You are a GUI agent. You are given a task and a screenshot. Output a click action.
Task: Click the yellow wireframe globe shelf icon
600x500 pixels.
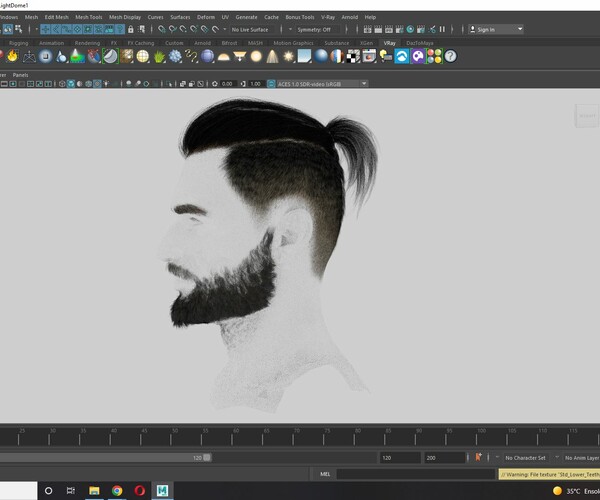[143, 56]
